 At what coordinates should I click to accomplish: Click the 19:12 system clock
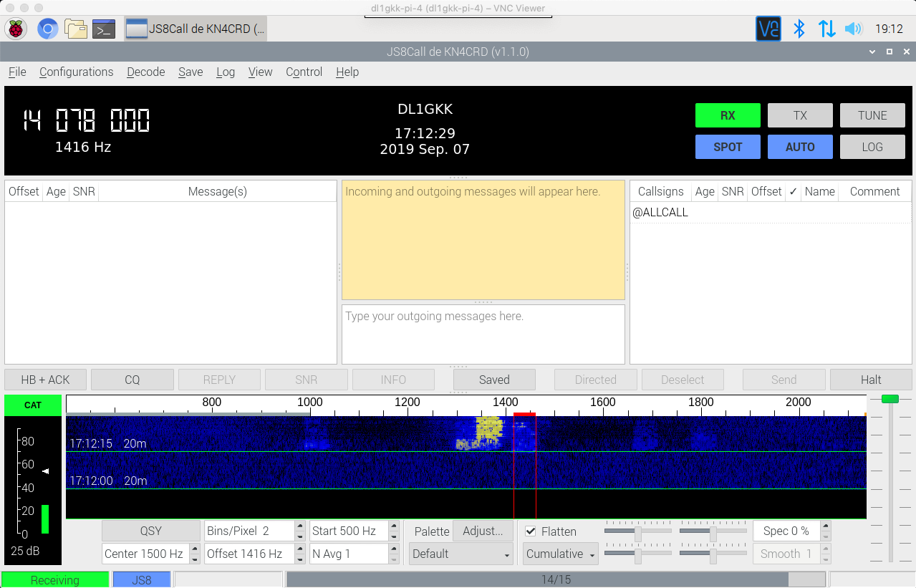tap(889, 29)
